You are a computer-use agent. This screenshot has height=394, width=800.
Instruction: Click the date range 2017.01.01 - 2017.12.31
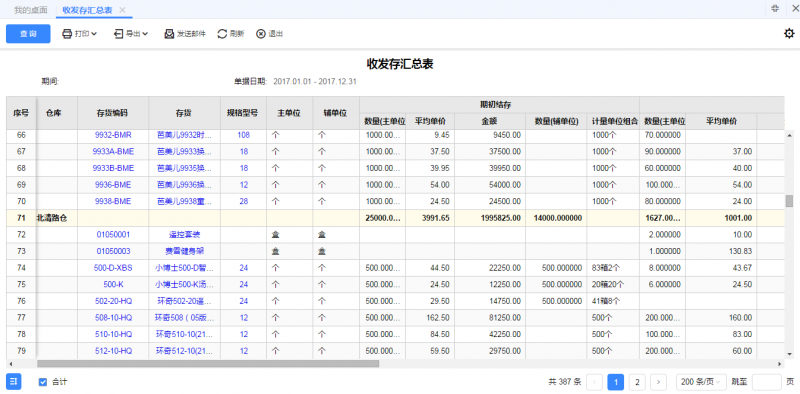tap(315, 81)
